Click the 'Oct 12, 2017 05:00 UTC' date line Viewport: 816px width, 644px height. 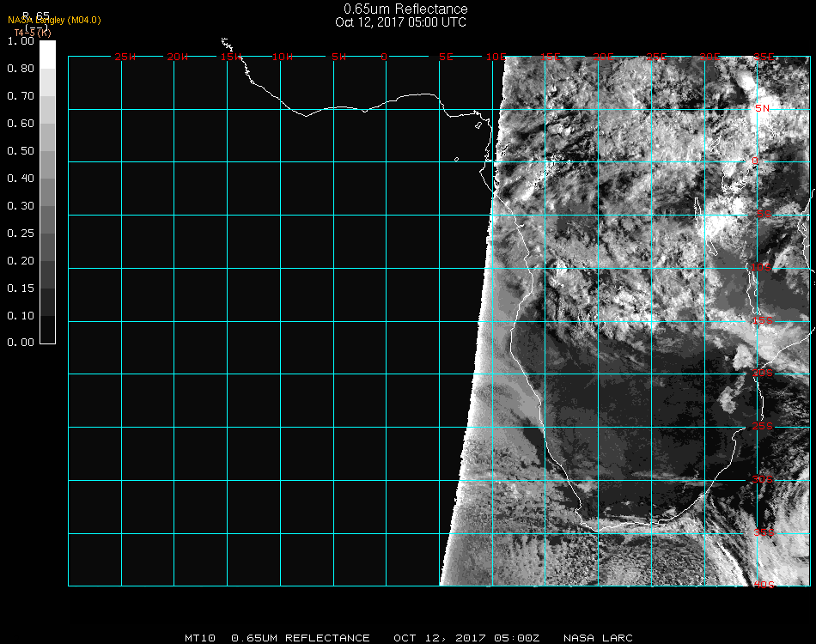[x=400, y=22]
